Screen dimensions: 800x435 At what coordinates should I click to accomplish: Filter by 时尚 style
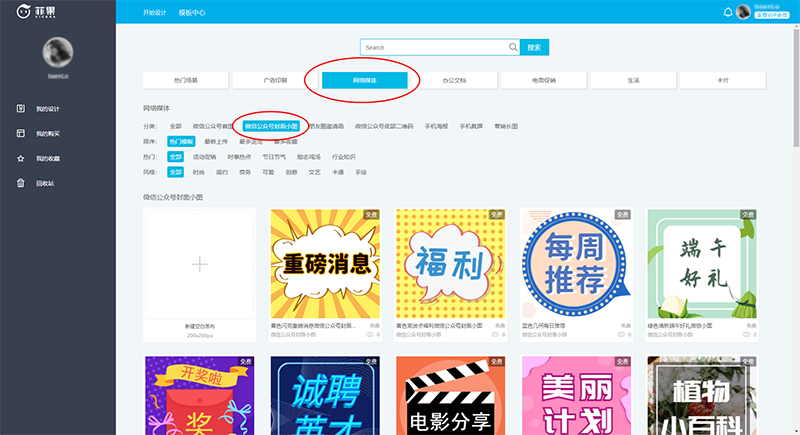click(198, 172)
